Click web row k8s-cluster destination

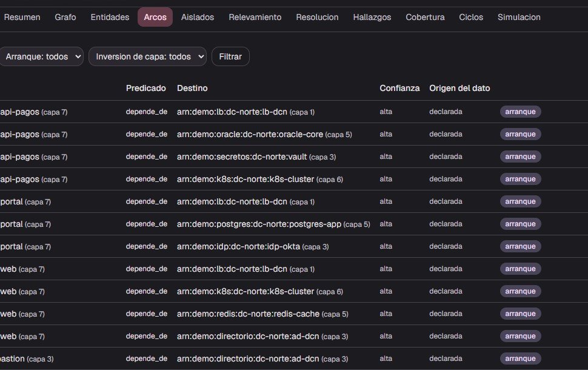click(x=260, y=292)
